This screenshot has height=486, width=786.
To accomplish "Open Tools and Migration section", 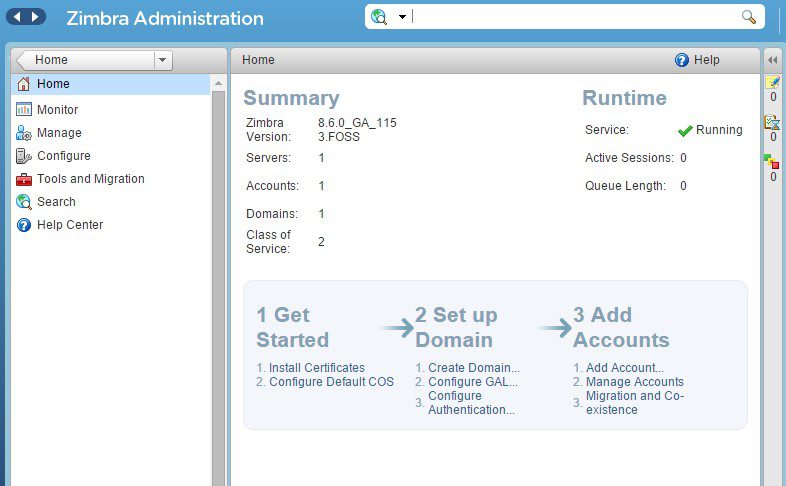I will (x=91, y=179).
